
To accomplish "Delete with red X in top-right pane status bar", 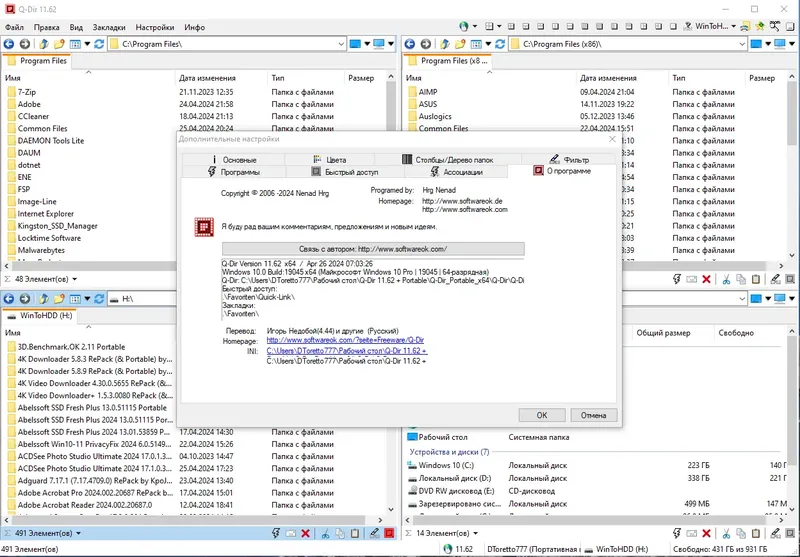I will 707,279.
